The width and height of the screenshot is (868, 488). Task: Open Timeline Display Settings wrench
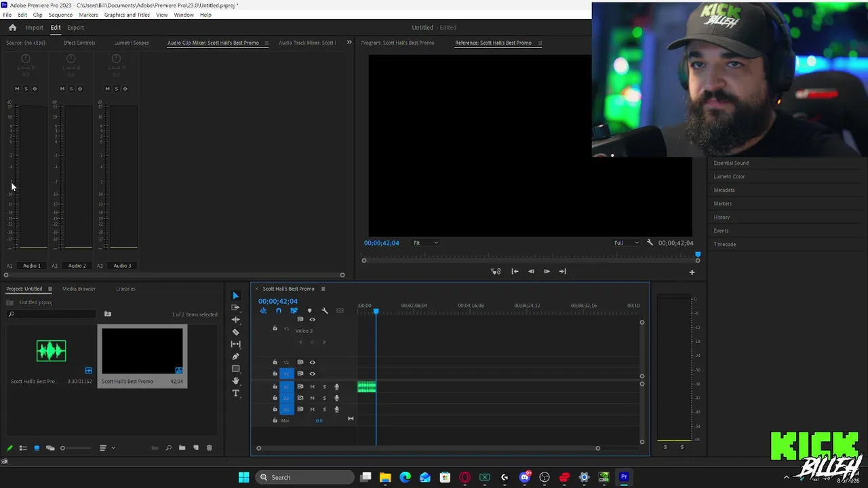325,311
